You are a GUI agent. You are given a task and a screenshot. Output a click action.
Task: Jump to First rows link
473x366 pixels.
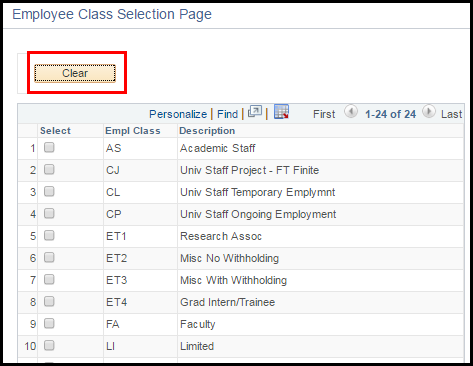point(324,114)
